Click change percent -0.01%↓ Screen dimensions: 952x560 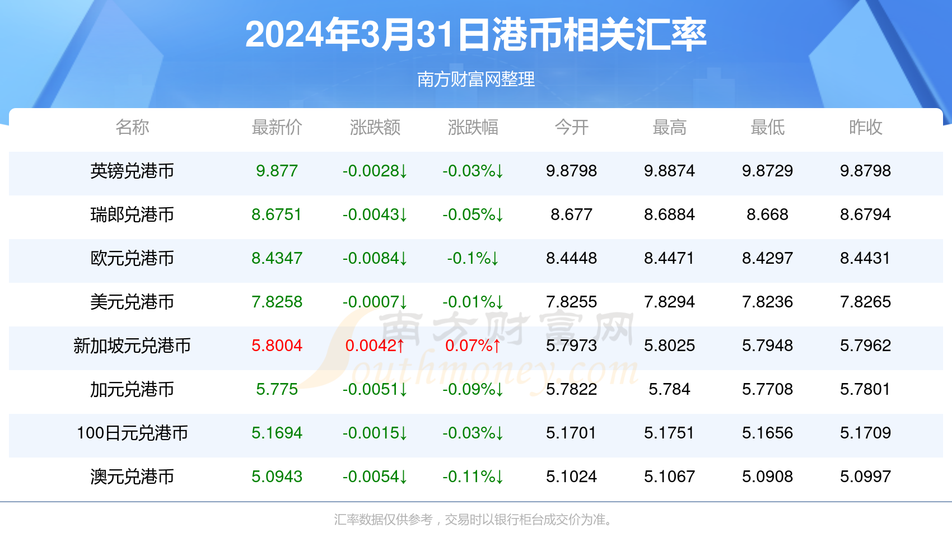click(473, 302)
